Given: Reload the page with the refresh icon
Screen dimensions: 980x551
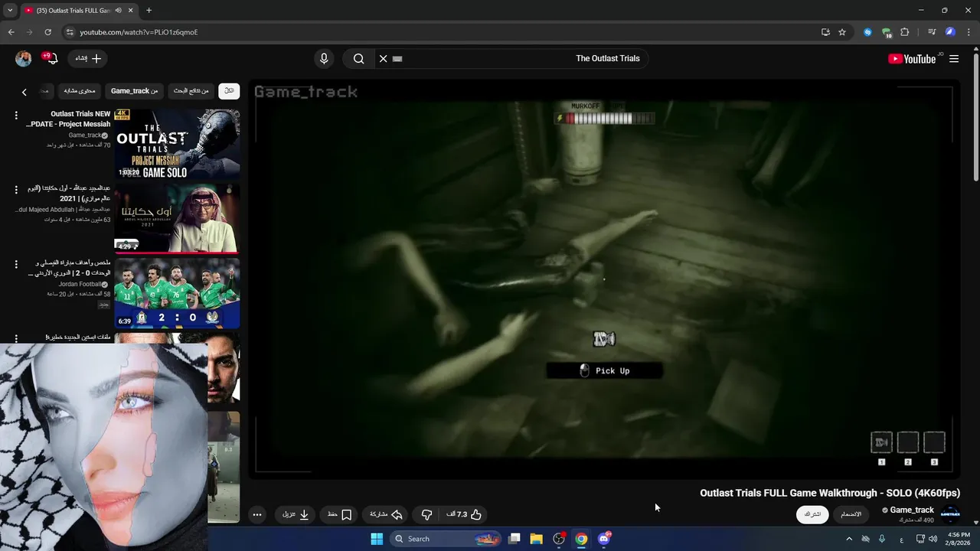Looking at the screenshot, I should pos(47,32).
